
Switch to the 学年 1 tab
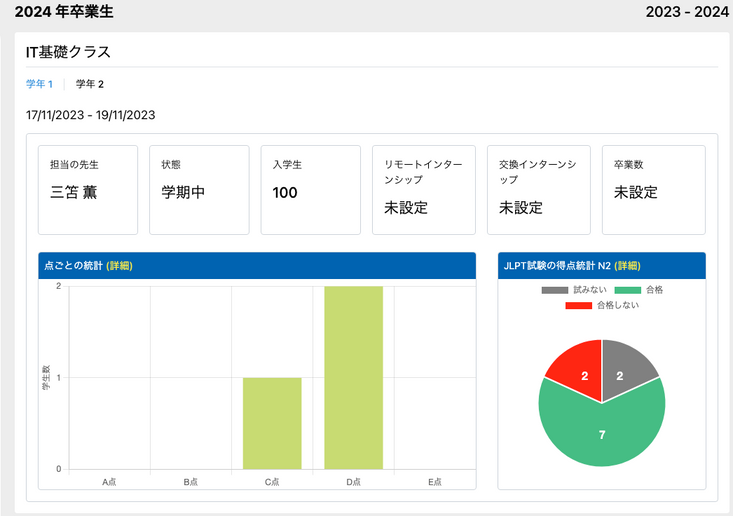point(39,84)
